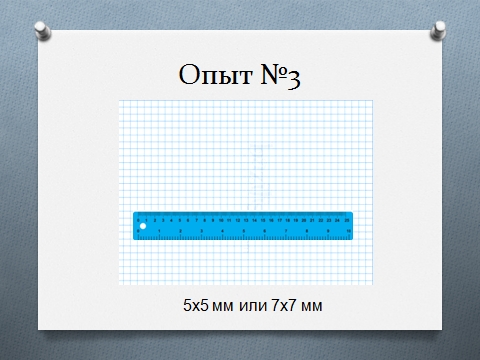The height and width of the screenshot is (360, 480).
Task: Click the top-right metal pushpin
Action: pyautogui.click(x=438, y=30)
